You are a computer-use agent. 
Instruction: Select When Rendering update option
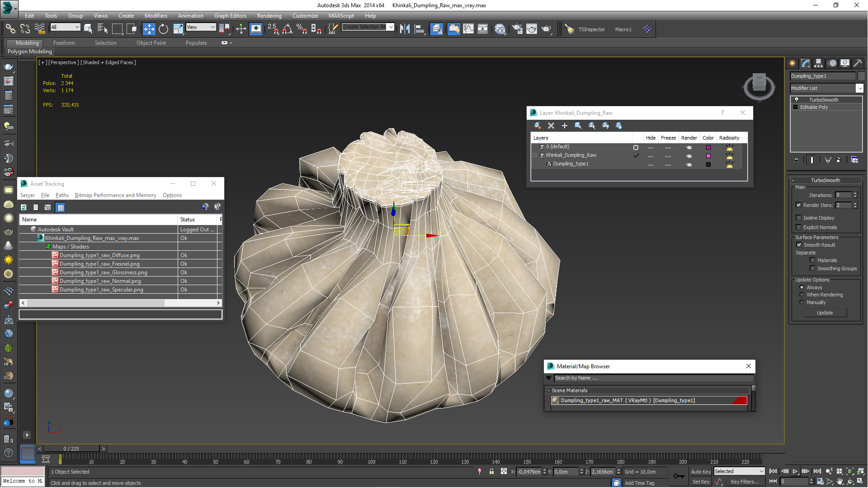click(802, 295)
